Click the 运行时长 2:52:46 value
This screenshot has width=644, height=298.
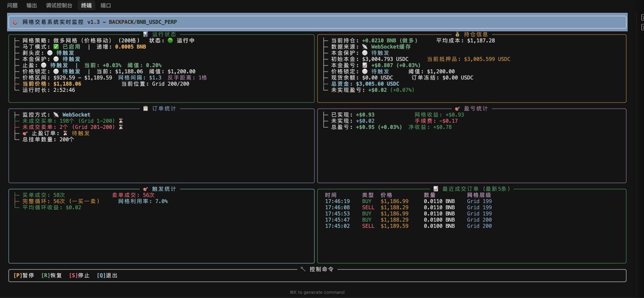click(64, 90)
